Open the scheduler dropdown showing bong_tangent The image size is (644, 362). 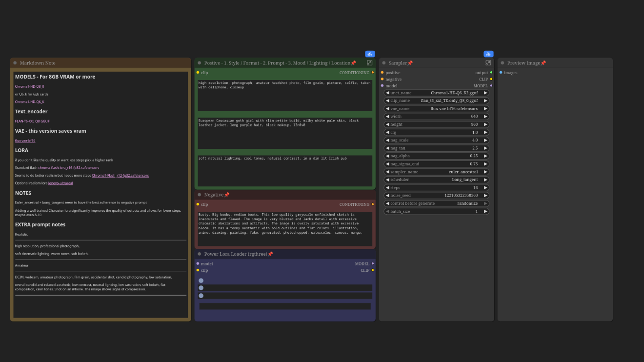pos(436,180)
